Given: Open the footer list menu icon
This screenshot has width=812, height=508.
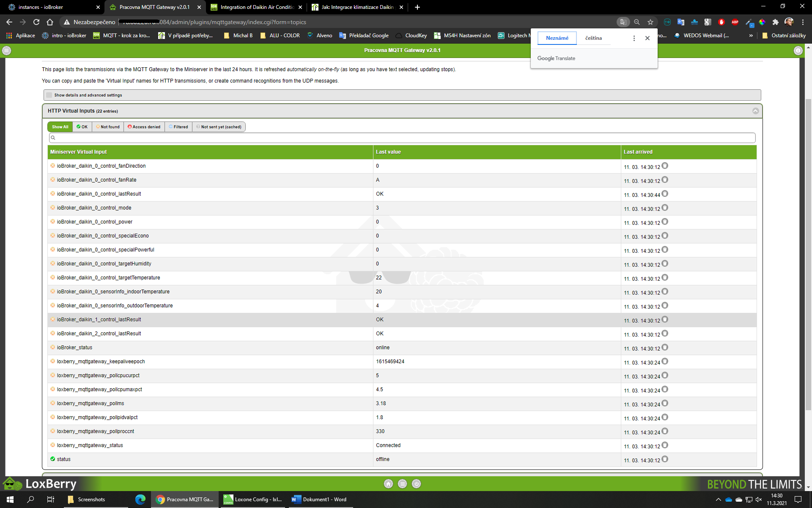Looking at the screenshot, I should tap(402, 484).
